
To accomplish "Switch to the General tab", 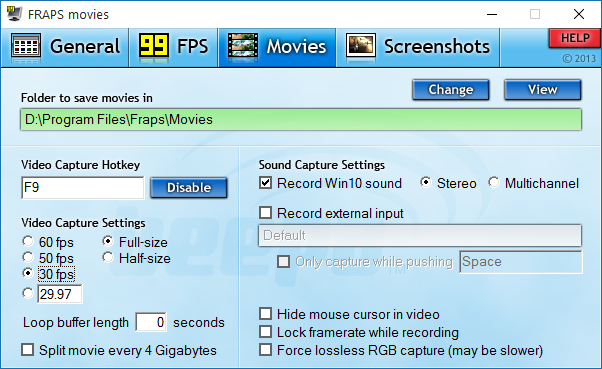I will [65, 47].
